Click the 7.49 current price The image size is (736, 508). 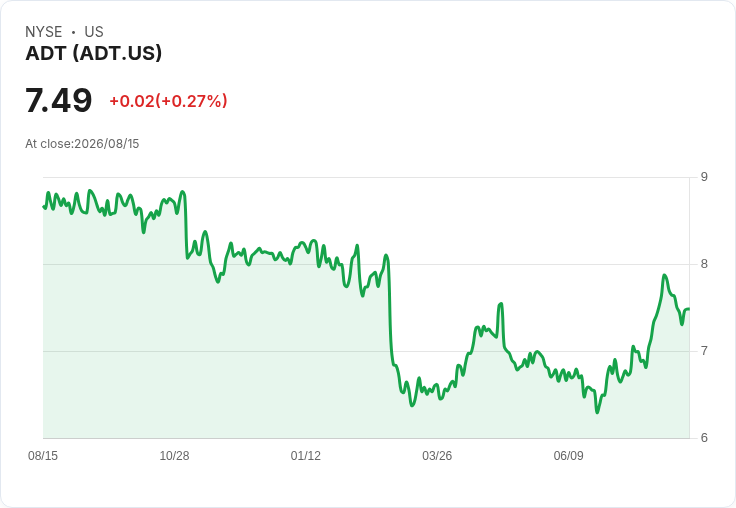pos(59,100)
